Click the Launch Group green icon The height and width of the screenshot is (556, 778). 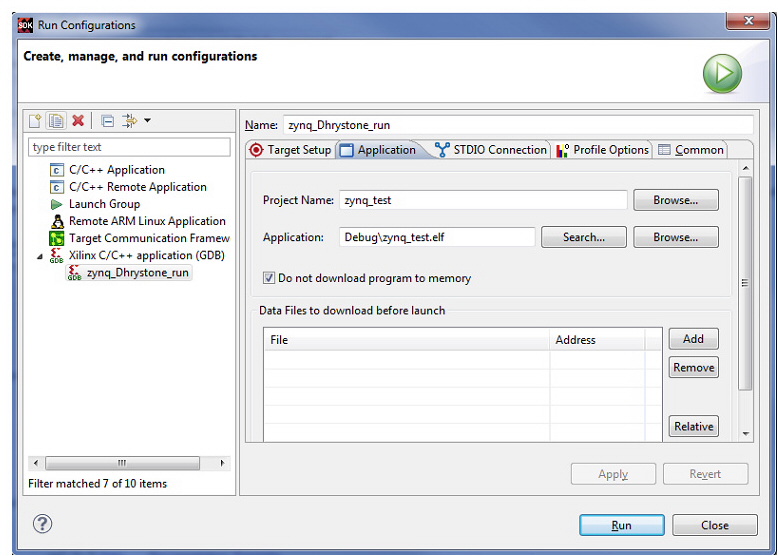(x=56, y=204)
